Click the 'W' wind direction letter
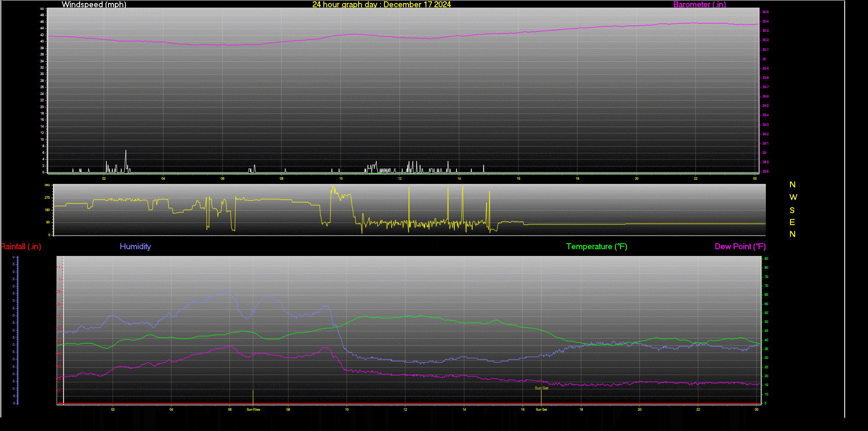The image size is (868, 431). click(x=793, y=197)
